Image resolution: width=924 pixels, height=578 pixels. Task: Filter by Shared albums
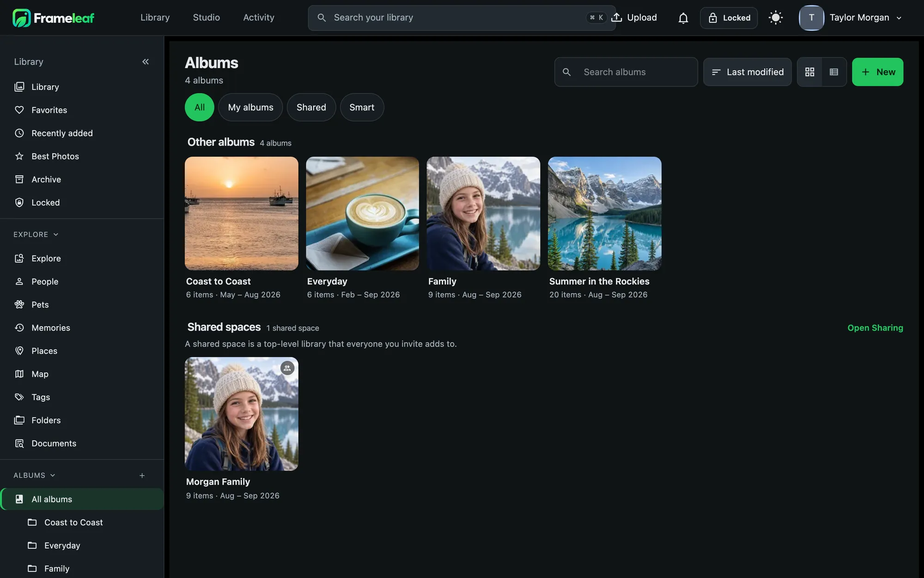(x=311, y=107)
